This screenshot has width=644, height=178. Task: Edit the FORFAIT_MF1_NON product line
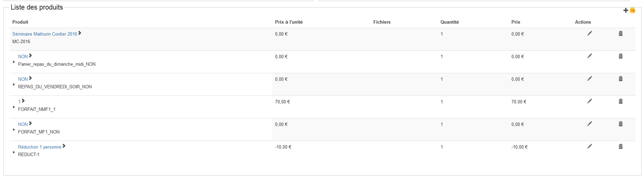coord(590,124)
